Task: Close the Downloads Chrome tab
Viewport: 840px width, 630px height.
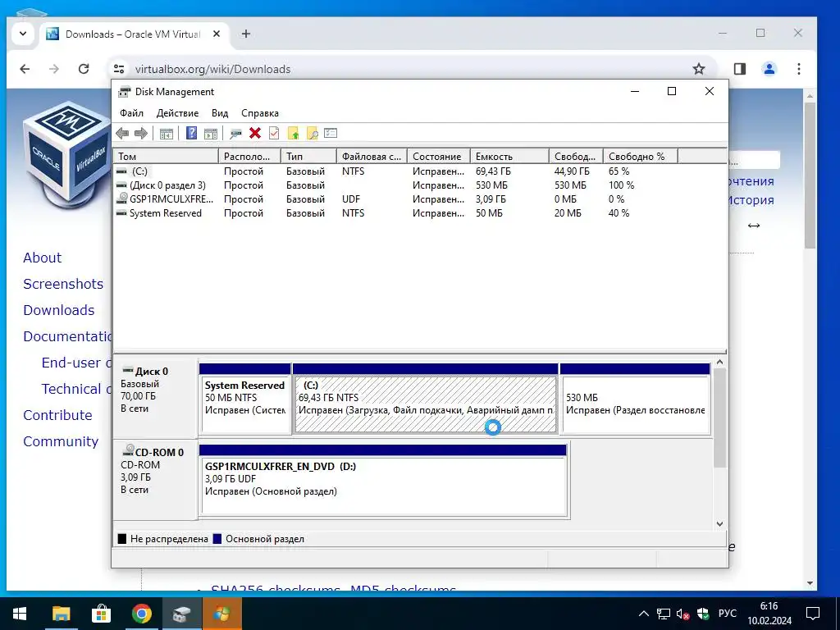Action: coord(217,34)
